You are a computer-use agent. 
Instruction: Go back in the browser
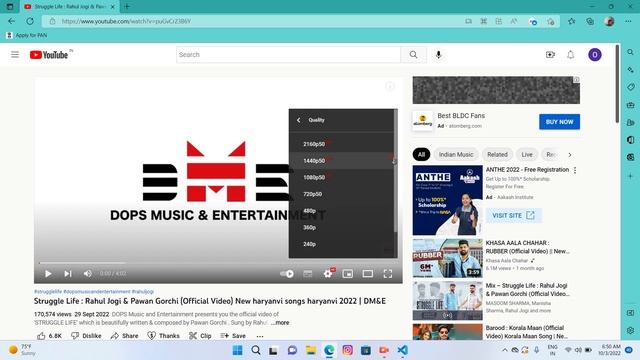point(11,21)
